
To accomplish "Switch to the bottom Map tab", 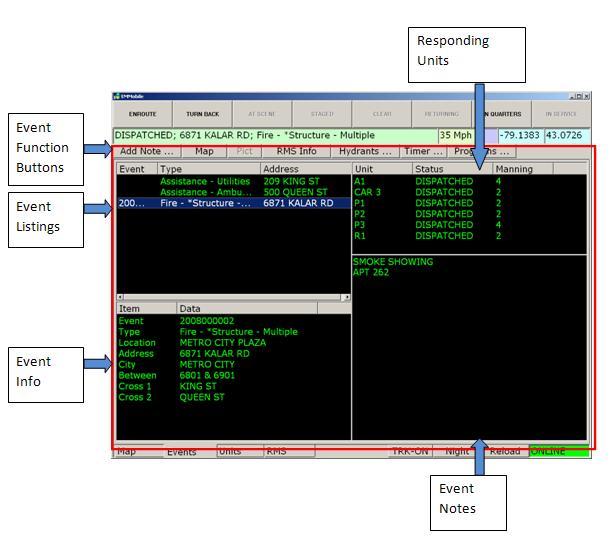I will [127, 452].
